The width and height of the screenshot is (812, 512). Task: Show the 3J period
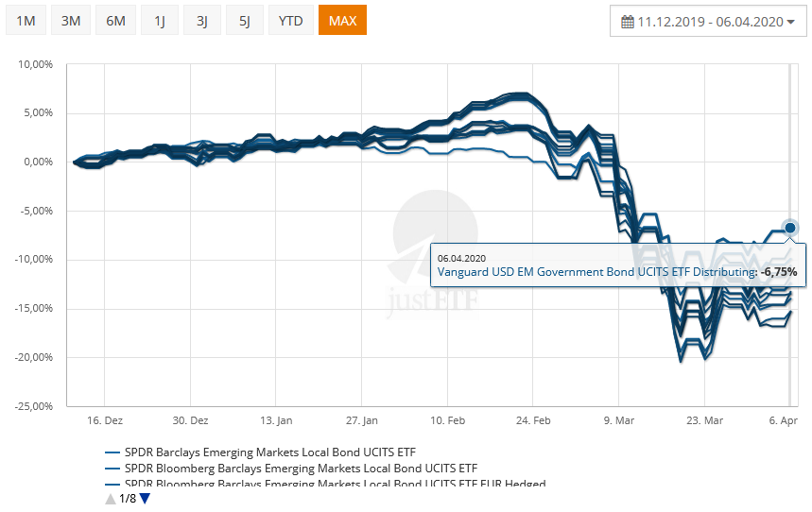click(202, 20)
